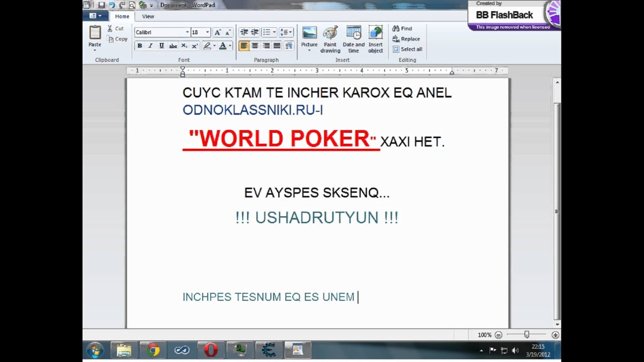Insert a Picture

coord(309,33)
